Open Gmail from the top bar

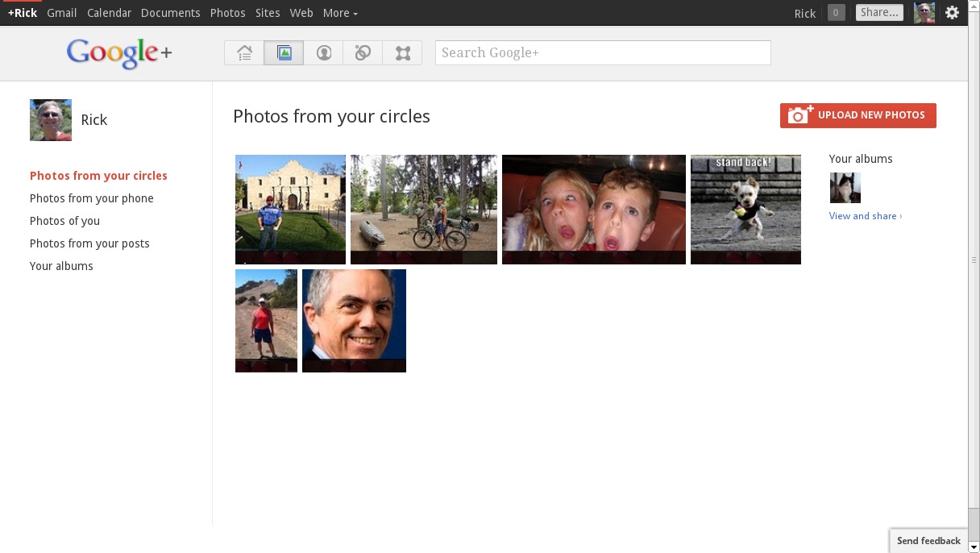pos(62,13)
